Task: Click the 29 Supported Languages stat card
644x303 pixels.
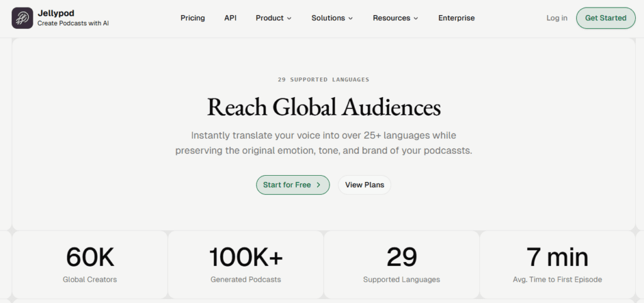Action: click(x=401, y=265)
